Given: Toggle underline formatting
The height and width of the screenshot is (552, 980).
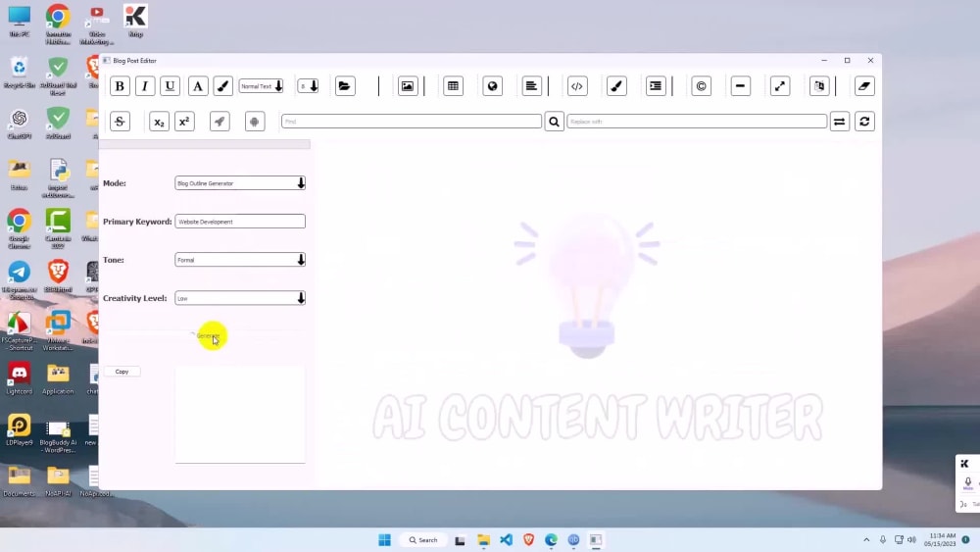Looking at the screenshot, I should pos(170,86).
